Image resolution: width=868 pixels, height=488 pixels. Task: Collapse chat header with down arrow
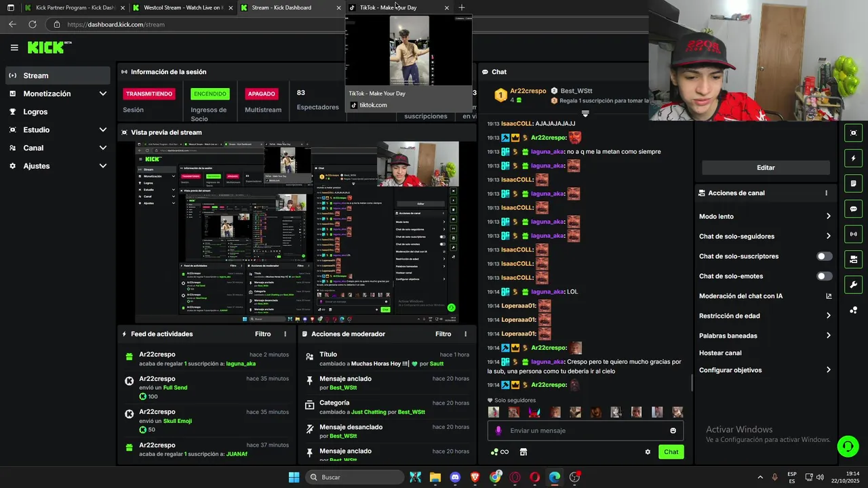pyautogui.click(x=585, y=113)
